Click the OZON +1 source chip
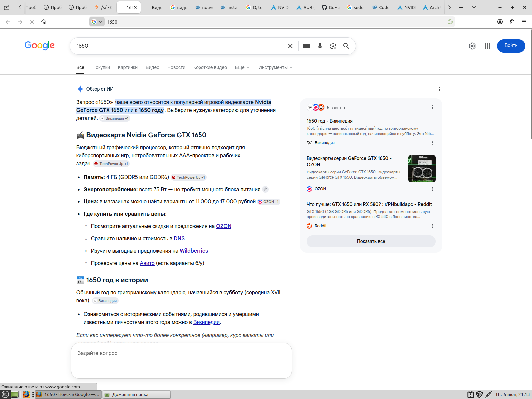 click(269, 202)
